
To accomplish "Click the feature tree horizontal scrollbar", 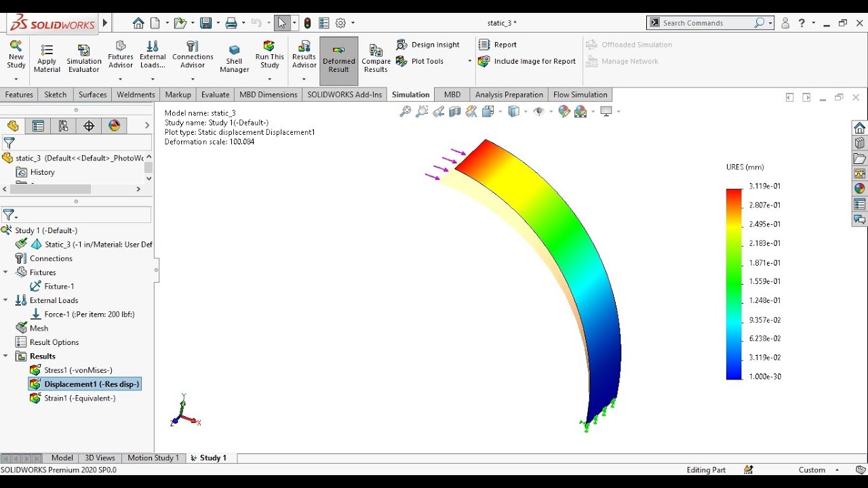I will coord(50,189).
